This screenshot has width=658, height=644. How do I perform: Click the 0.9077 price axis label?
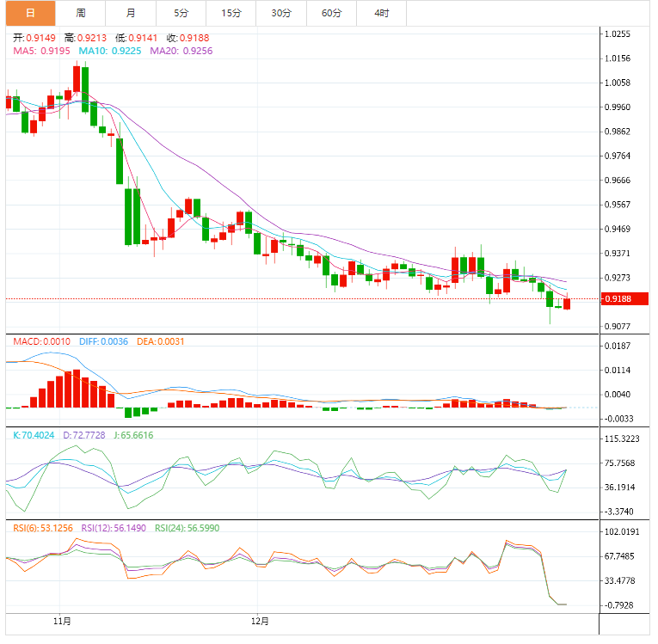click(x=618, y=327)
